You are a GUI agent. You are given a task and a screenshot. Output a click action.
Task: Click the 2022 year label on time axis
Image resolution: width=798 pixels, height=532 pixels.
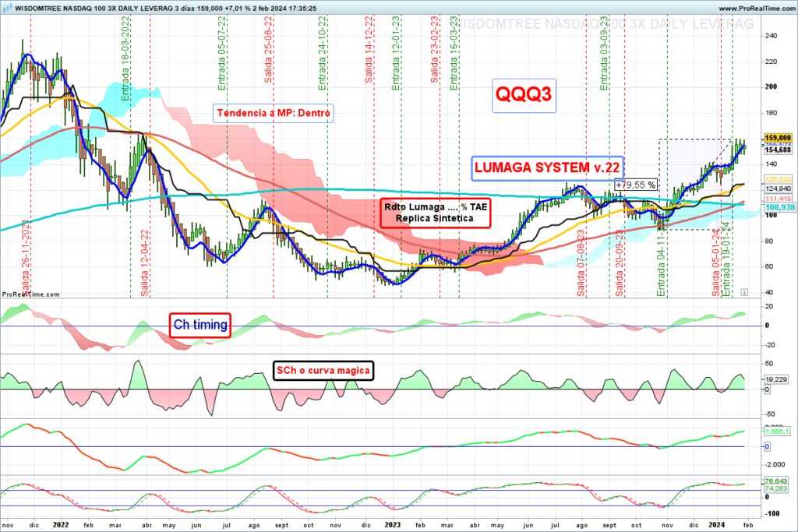[x=61, y=525]
